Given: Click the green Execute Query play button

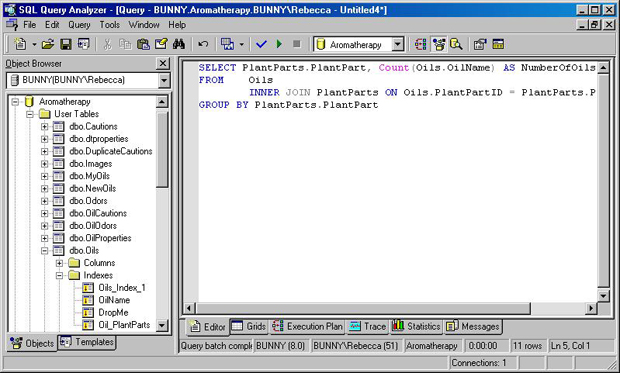Looking at the screenshot, I should 279,44.
